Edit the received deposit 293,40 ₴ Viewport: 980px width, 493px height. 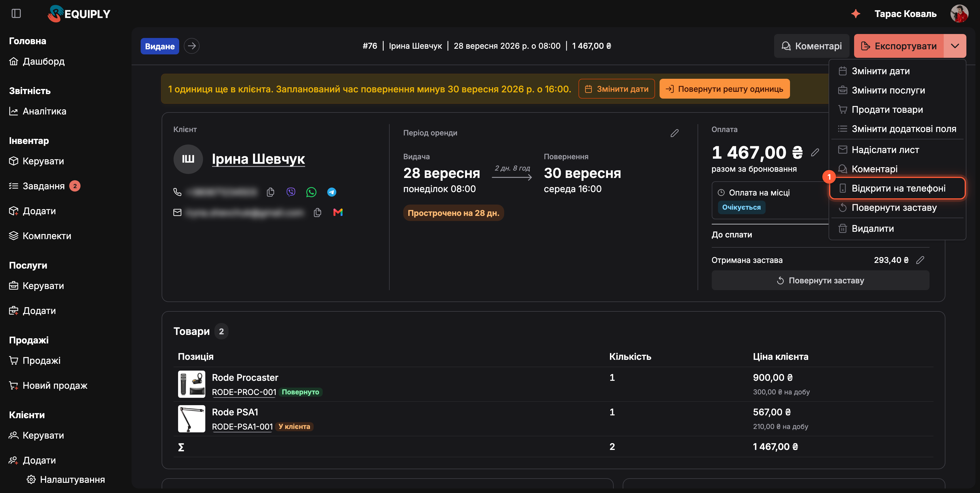[x=920, y=260]
